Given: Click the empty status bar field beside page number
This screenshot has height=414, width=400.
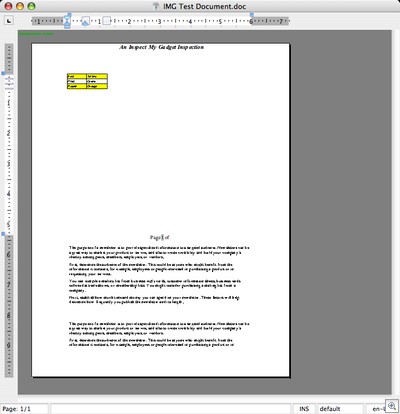Looking at the screenshot, I should (170, 409).
